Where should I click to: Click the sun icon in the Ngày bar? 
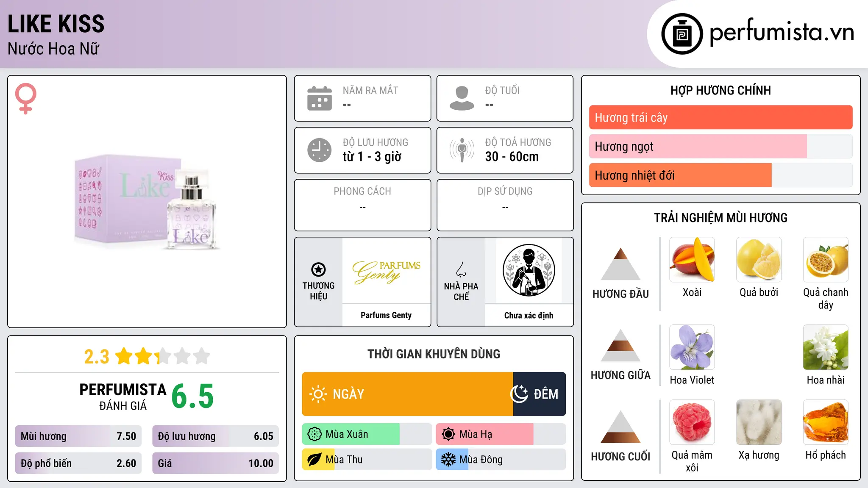click(318, 394)
